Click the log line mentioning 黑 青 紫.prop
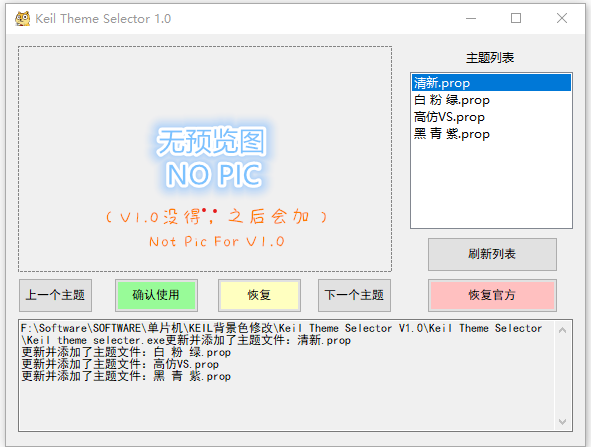 pyautogui.click(x=126, y=376)
